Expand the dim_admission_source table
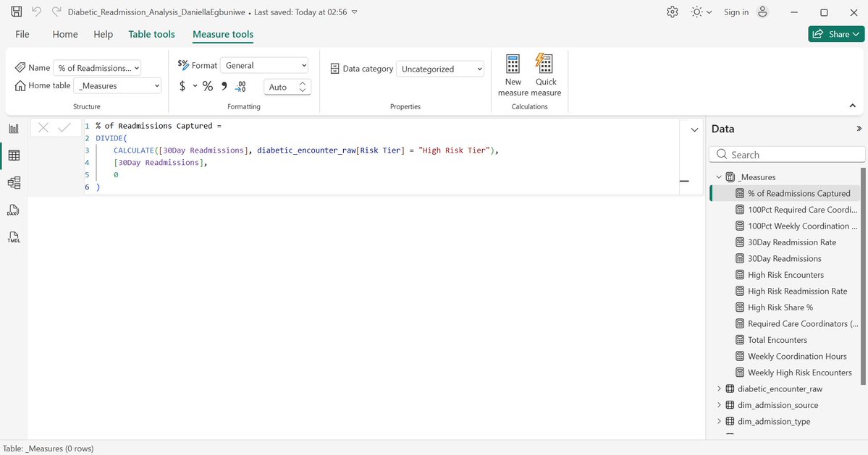Screen dimensions: 868x455 (x=719, y=404)
